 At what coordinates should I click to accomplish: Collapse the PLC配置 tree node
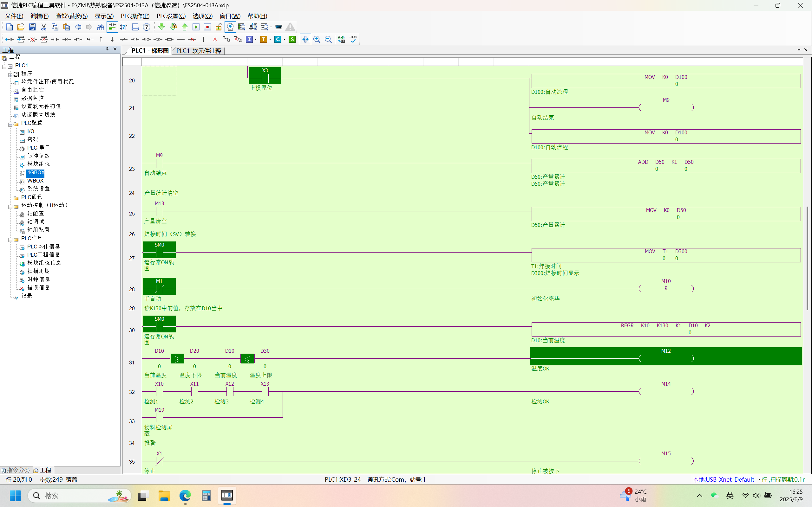(x=10, y=124)
